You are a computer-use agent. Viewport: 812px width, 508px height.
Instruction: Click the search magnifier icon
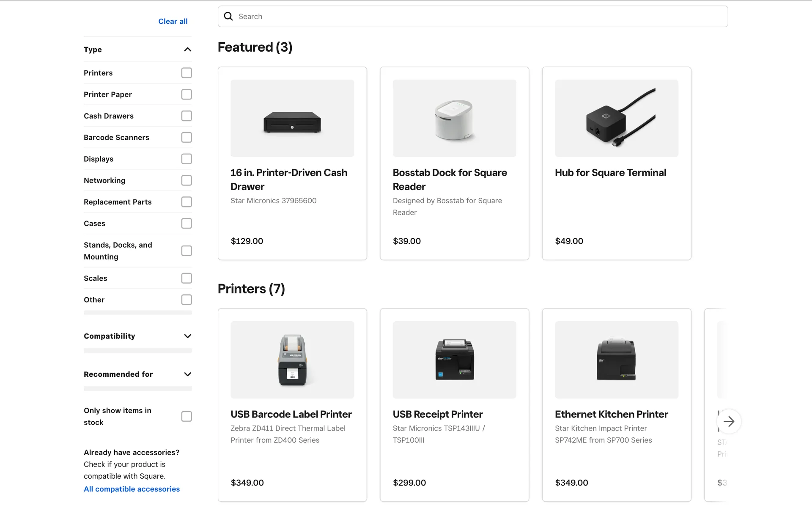coord(228,17)
